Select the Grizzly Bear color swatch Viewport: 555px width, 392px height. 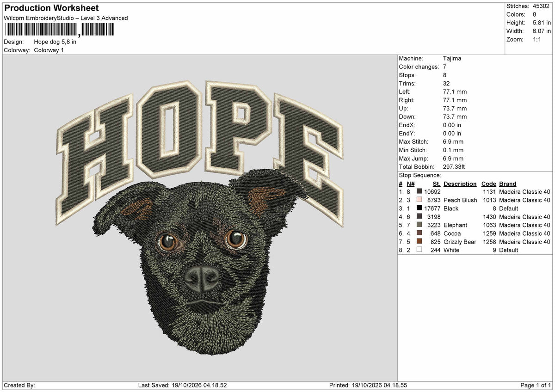pyautogui.click(x=419, y=241)
